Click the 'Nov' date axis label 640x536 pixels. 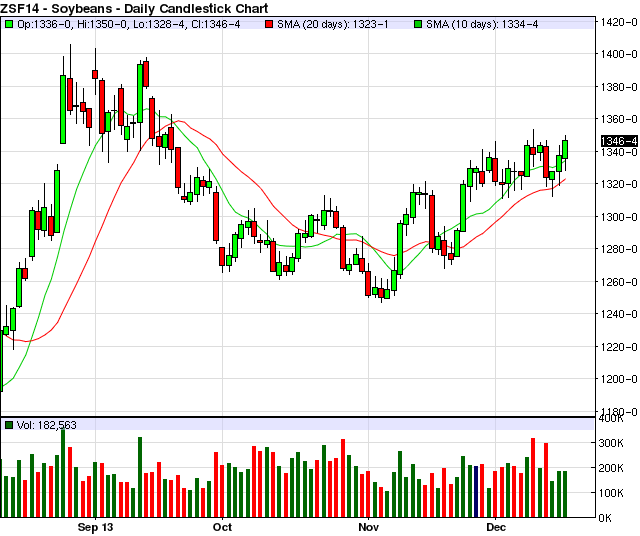point(369,527)
